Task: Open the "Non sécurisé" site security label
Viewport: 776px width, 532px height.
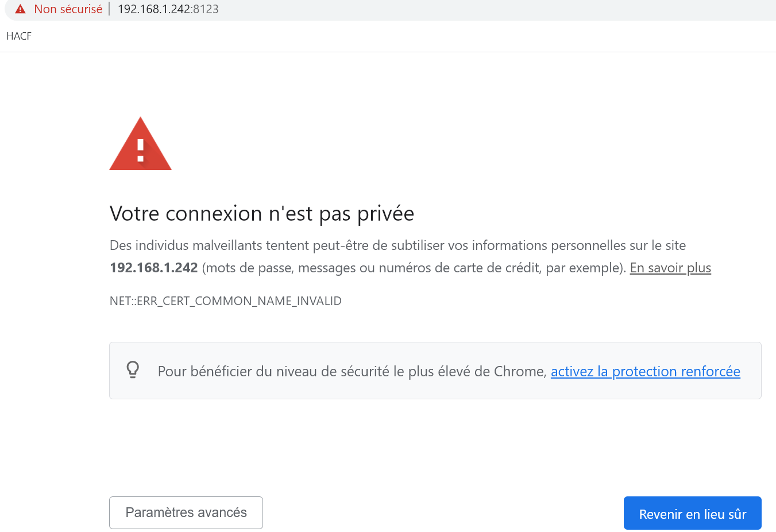Action: [68, 9]
